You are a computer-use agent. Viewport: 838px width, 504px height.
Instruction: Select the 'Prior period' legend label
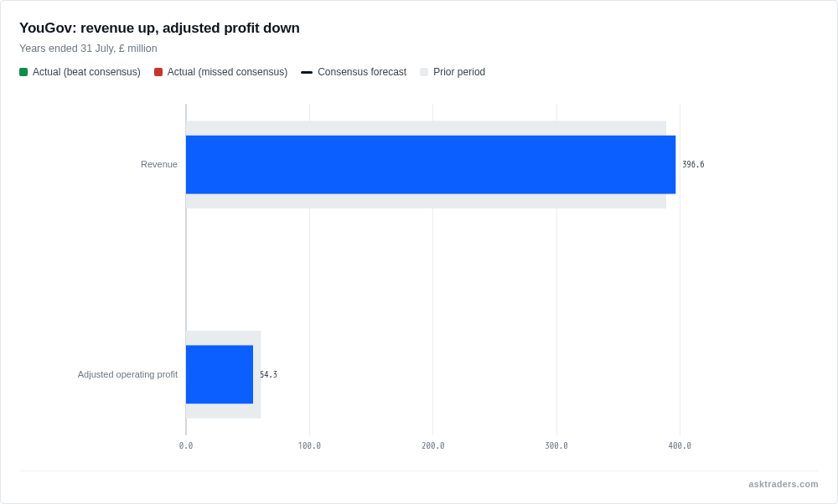(x=459, y=72)
